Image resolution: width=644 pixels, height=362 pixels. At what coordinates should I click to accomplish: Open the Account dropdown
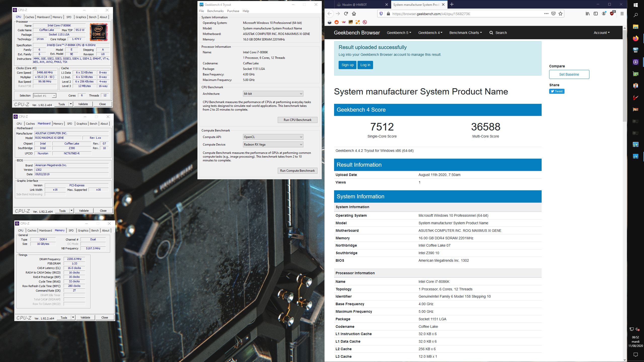[601, 33]
